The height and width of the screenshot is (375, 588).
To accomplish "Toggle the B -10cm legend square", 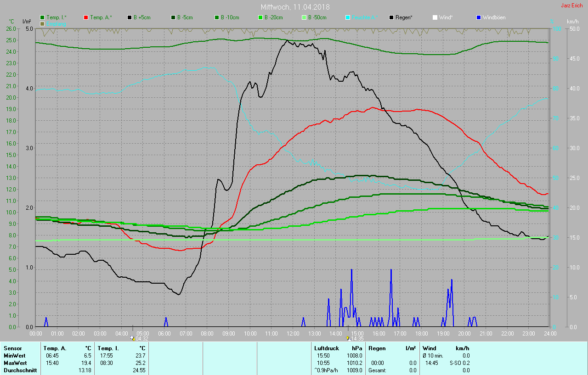I will point(217,17).
